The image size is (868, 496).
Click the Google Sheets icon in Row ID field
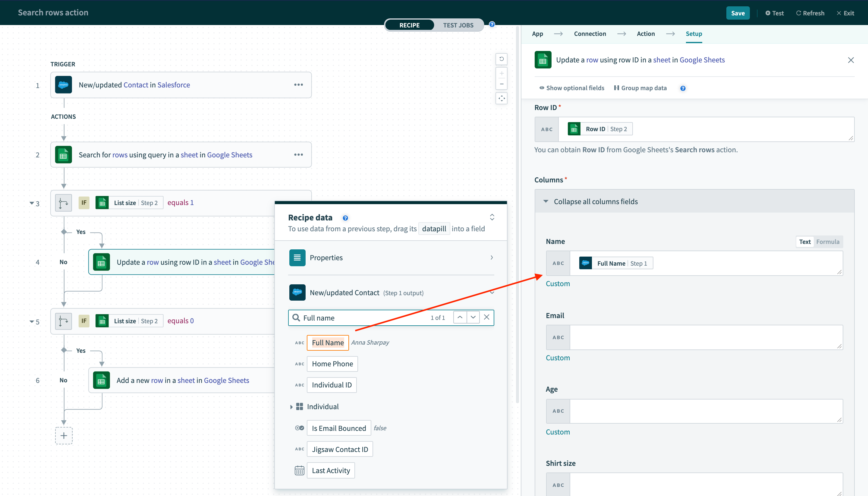pos(575,128)
